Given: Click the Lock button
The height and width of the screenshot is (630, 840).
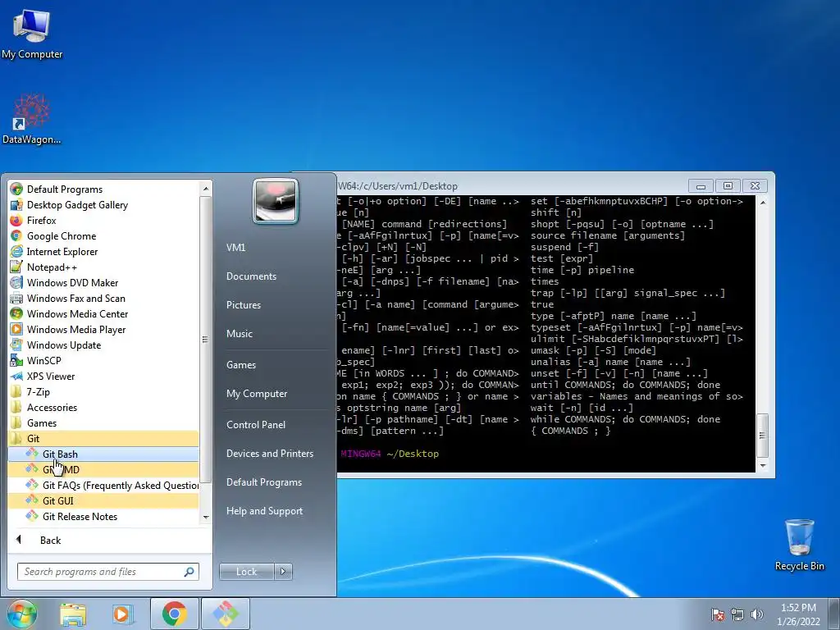Looking at the screenshot, I should tap(247, 572).
